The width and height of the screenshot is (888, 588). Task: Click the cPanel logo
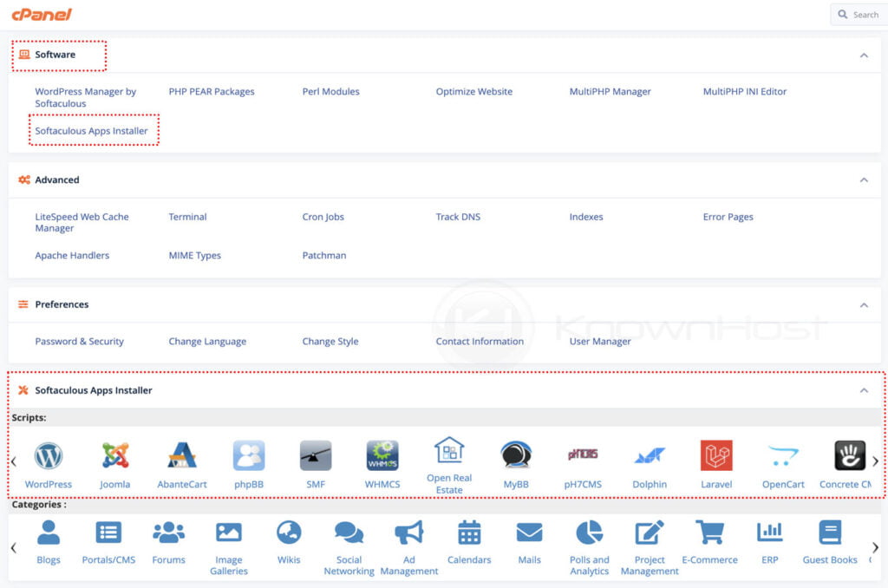coord(42,14)
